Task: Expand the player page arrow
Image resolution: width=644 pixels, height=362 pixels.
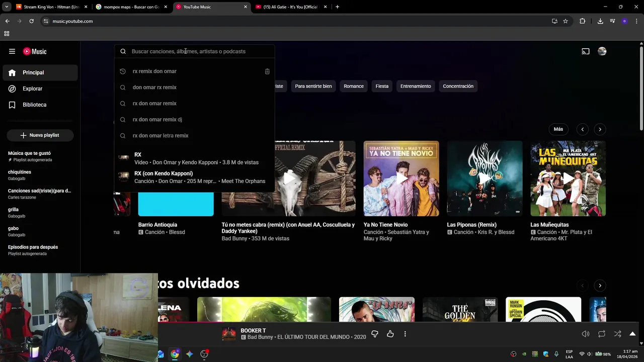Action: pyautogui.click(x=632, y=334)
